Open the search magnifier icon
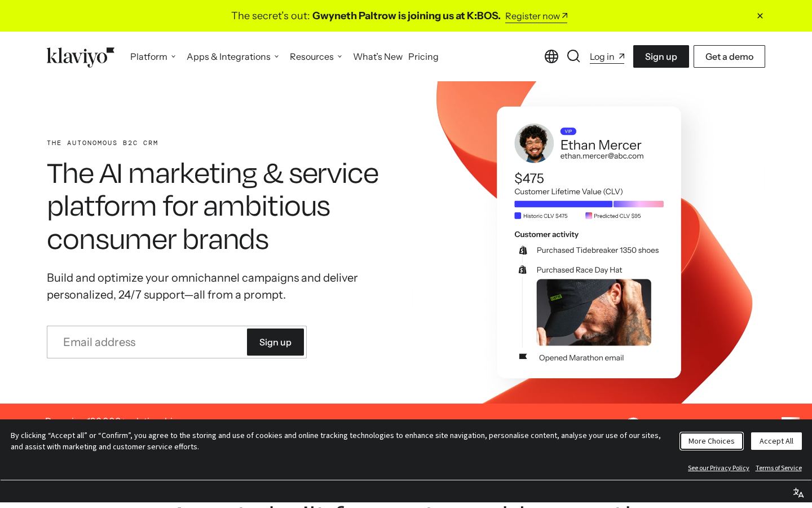Viewport: 812px width, 508px height. click(573, 56)
